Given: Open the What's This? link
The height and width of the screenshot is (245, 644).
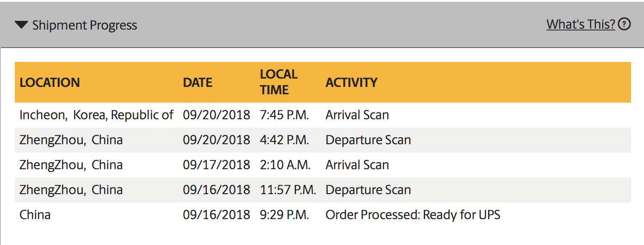Looking at the screenshot, I should coord(581,24).
